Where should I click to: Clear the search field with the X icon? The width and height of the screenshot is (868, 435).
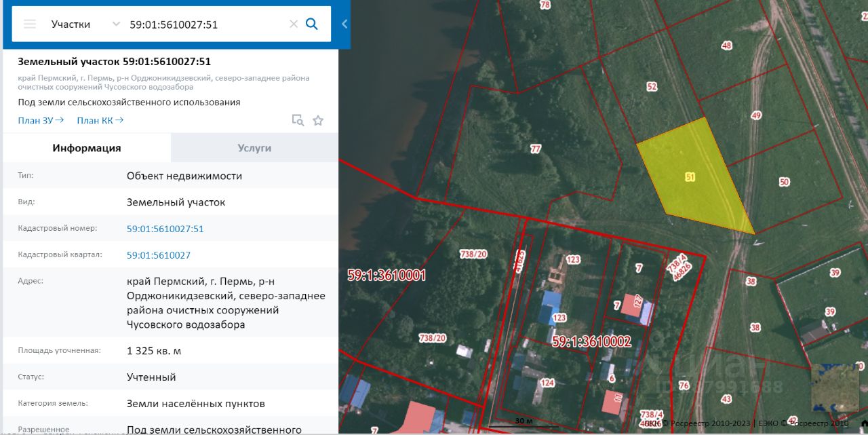[294, 24]
